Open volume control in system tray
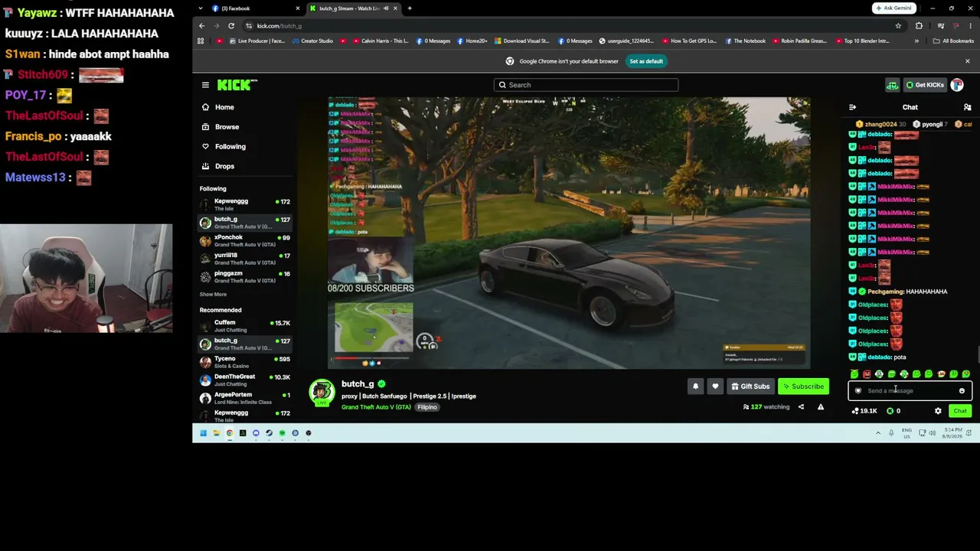This screenshot has width=980, height=551. (x=932, y=433)
